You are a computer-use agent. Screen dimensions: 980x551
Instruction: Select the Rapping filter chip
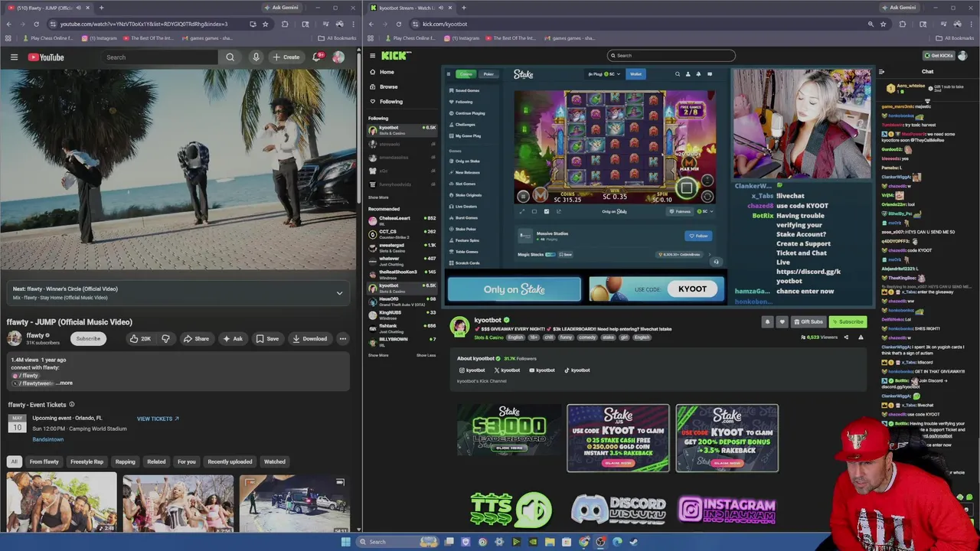click(x=125, y=461)
